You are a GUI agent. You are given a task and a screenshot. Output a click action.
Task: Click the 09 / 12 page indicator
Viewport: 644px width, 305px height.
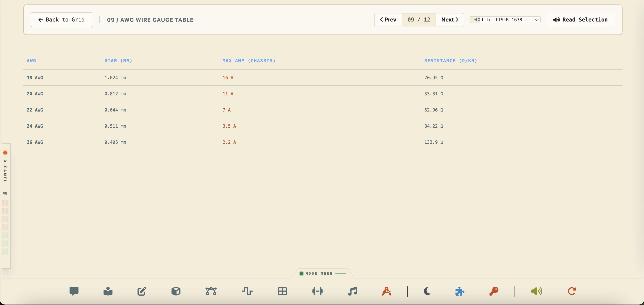pos(419,19)
